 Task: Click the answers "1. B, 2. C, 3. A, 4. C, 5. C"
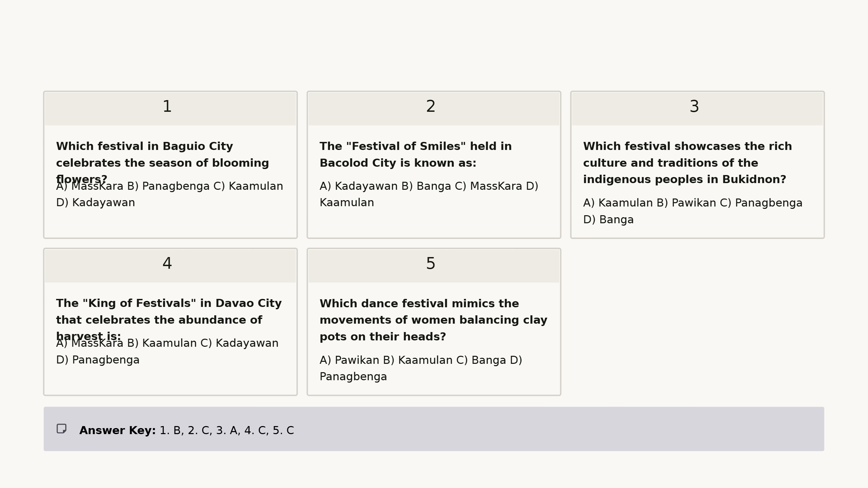[x=227, y=430]
